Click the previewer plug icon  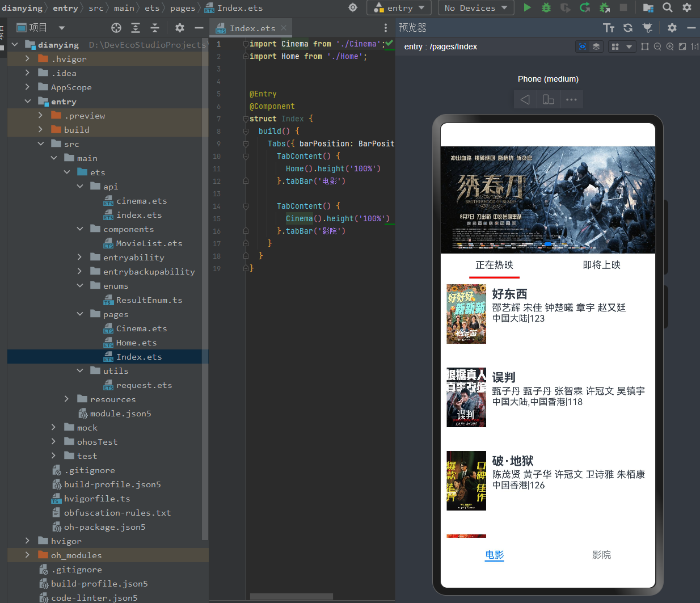tap(647, 28)
